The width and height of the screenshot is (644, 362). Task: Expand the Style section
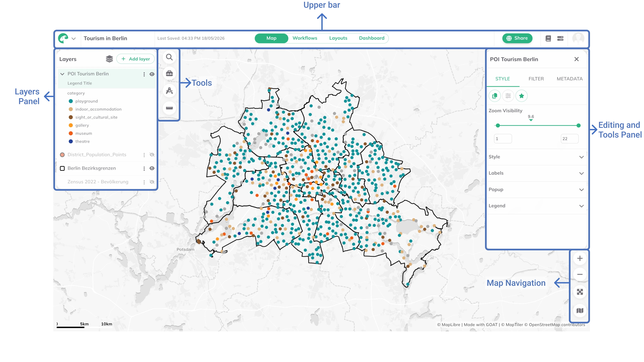point(536,157)
